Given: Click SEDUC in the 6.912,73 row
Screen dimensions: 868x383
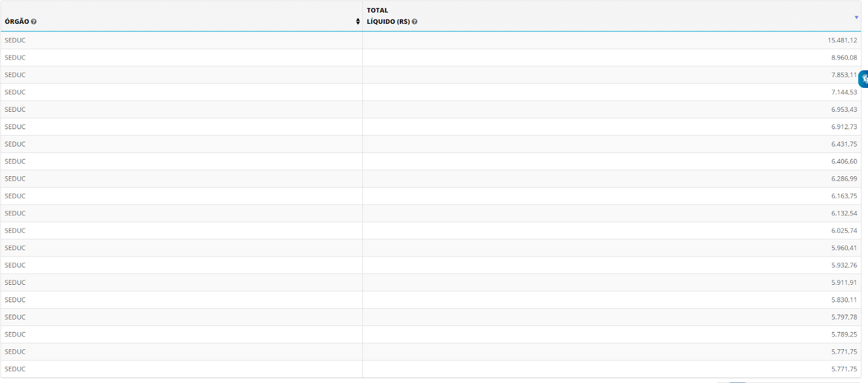Looking at the screenshot, I should [x=15, y=127].
